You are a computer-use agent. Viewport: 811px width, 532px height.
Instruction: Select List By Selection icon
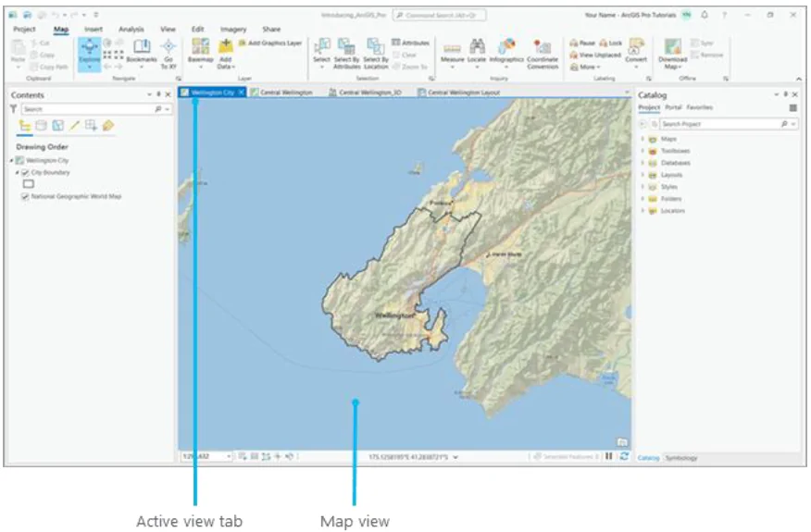click(x=58, y=126)
